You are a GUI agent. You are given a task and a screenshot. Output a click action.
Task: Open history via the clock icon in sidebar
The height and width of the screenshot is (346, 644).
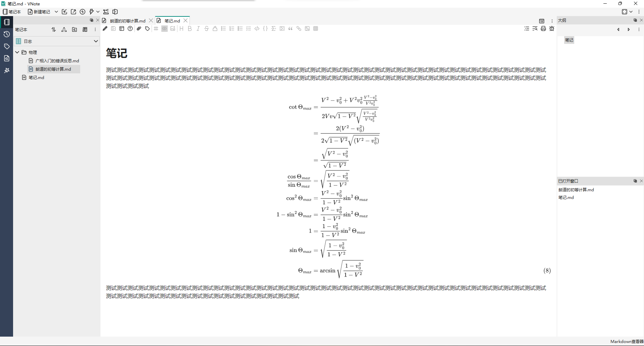7,34
